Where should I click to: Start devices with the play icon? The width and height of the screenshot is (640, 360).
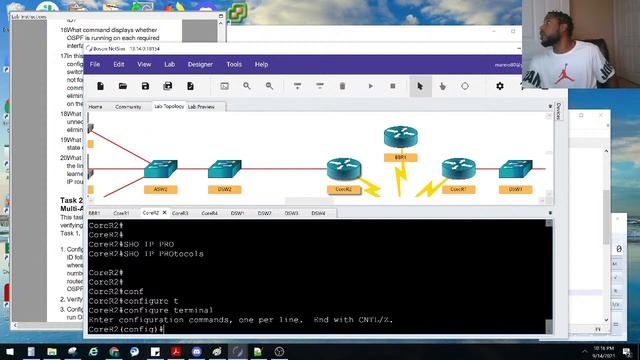point(371,86)
